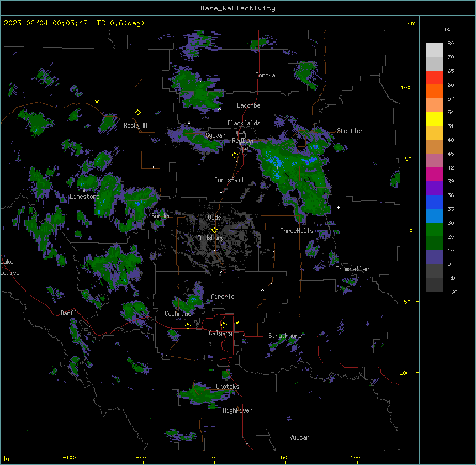Click the Sundre town label

[161, 216]
